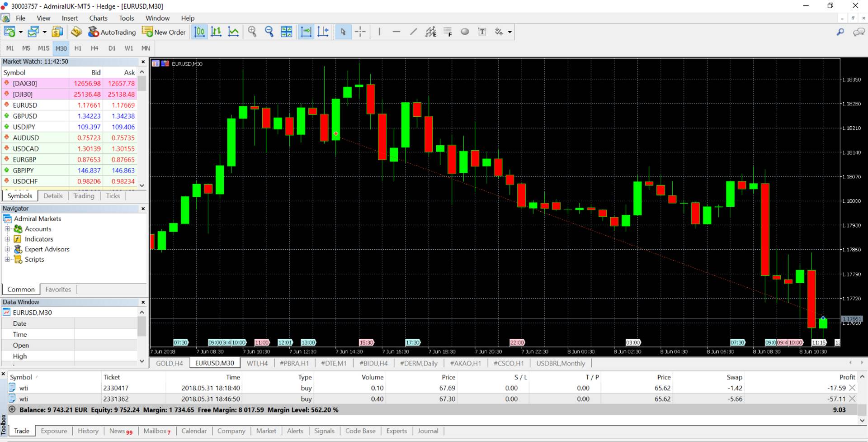Expand the Indicators tree node

pos(7,239)
